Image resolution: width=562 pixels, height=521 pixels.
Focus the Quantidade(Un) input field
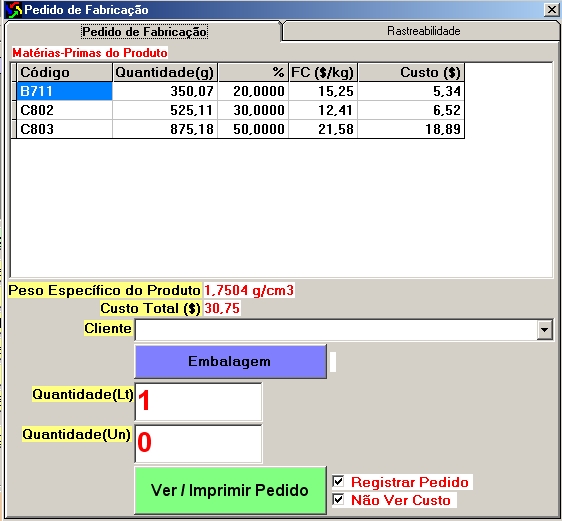tap(198, 444)
